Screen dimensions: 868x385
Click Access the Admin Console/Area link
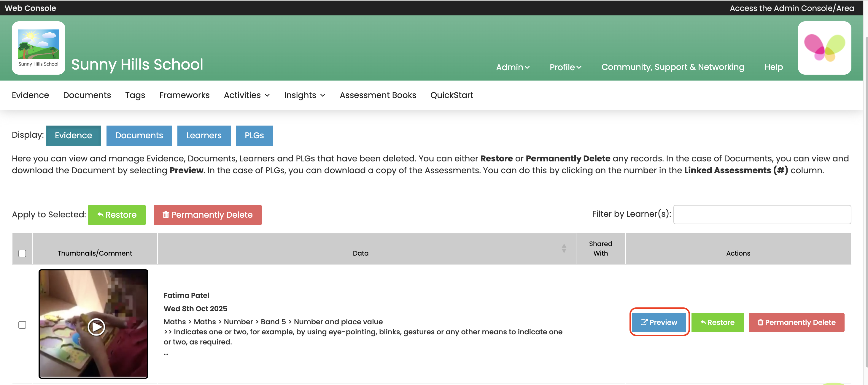coord(791,8)
